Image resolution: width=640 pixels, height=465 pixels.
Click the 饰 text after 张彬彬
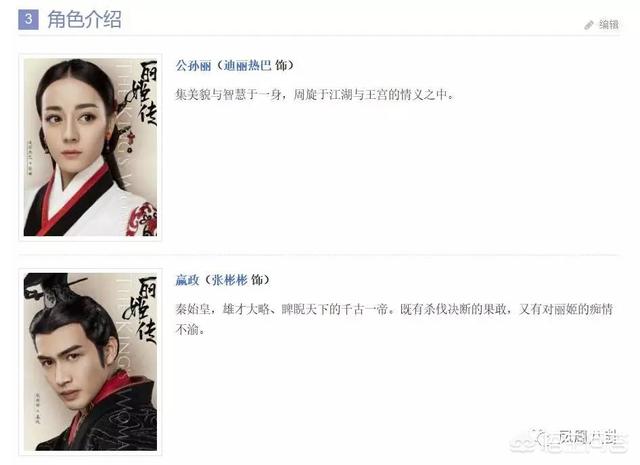(257, 280)
